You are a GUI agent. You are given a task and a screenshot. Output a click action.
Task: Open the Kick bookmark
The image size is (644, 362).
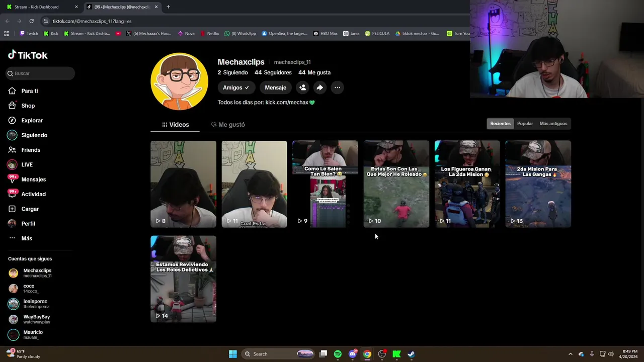pyautogui.click(x=51, y=34)
